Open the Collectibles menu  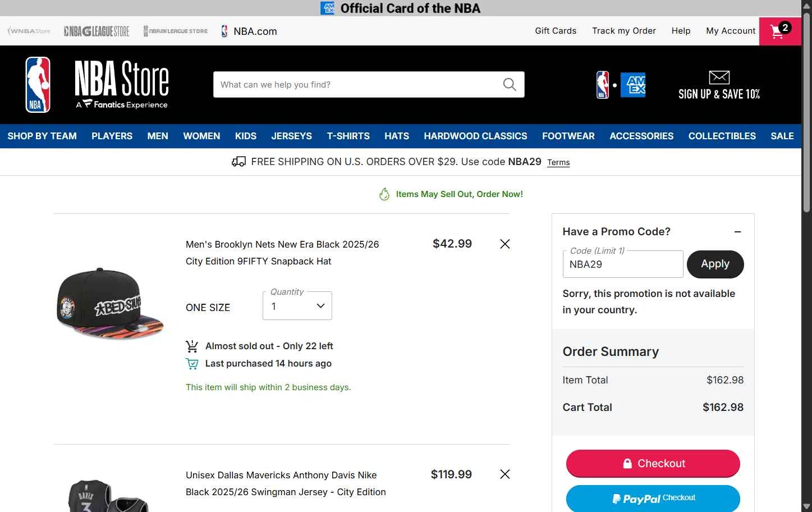coord(722,136)
